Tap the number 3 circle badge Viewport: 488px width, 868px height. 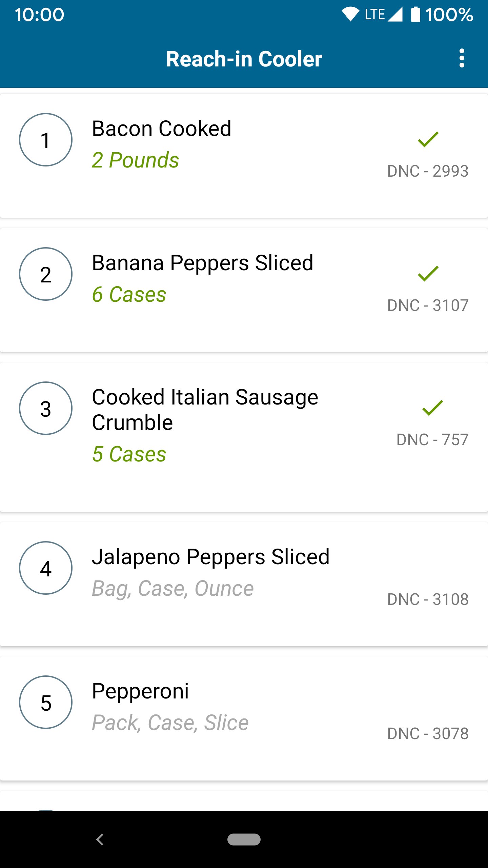coord(46,408)
